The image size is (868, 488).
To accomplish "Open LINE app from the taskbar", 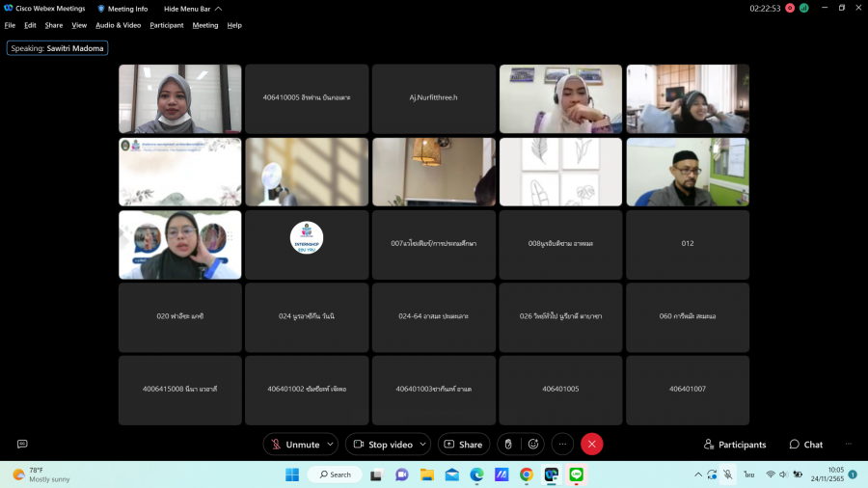I will point(577,474).
